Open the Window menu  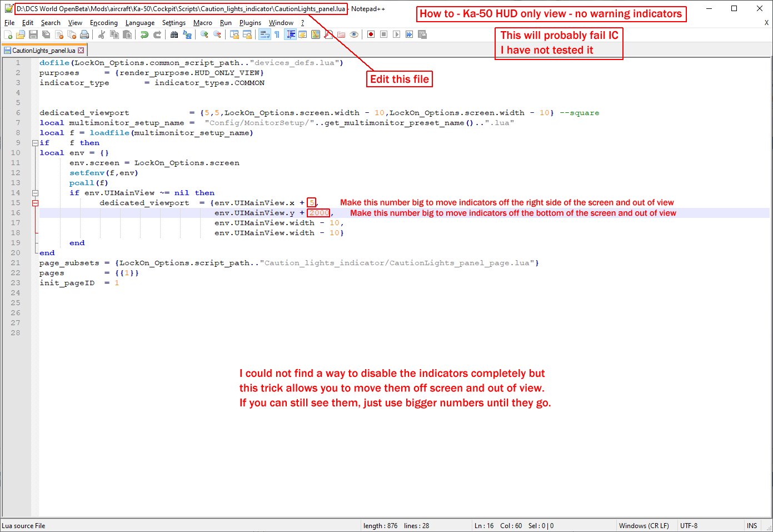281,23
